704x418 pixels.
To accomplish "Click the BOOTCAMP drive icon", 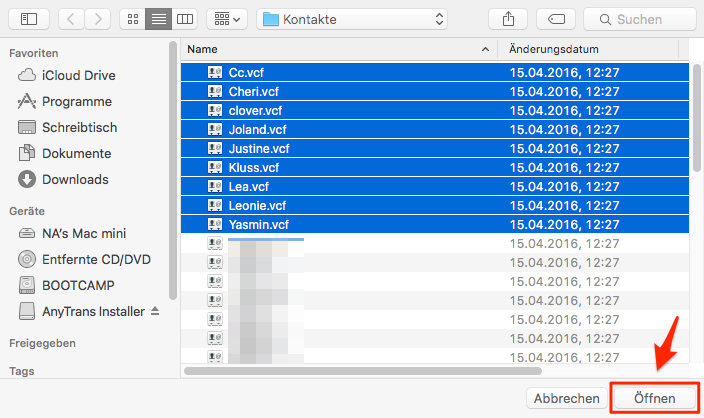I will (26, 286).
